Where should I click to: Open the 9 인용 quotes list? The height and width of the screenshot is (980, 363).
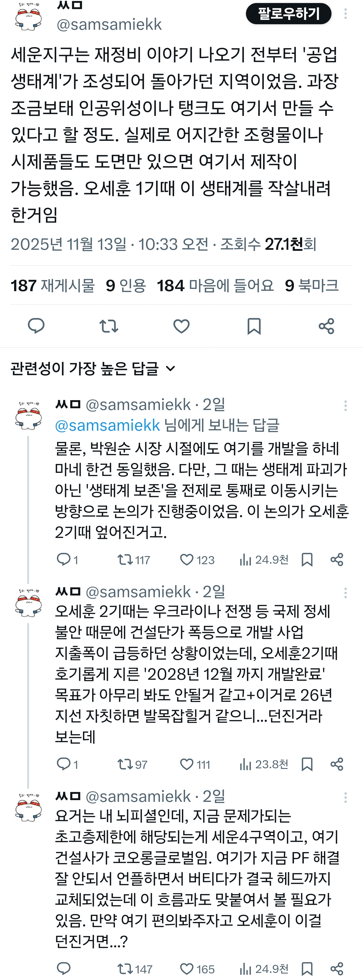click(x=126, y=286)
